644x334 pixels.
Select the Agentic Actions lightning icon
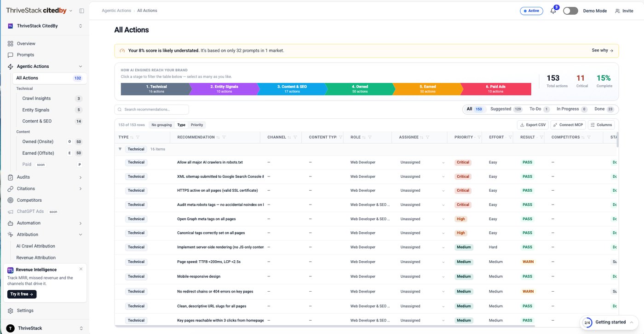click(11, 66)
